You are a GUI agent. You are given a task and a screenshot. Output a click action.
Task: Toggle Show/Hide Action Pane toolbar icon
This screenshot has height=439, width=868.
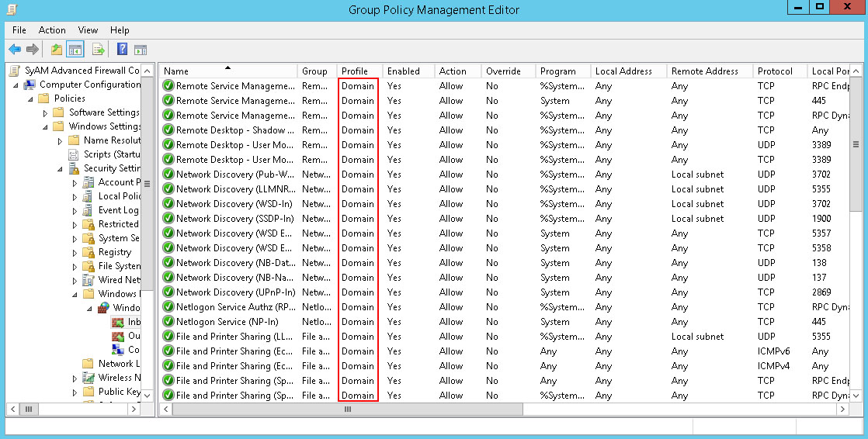tap(141, 50)
